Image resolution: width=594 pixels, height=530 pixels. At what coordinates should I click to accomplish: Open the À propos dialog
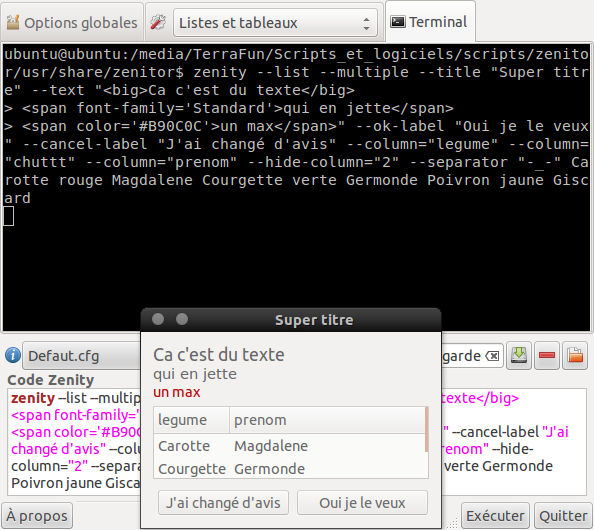click(37, 516)
